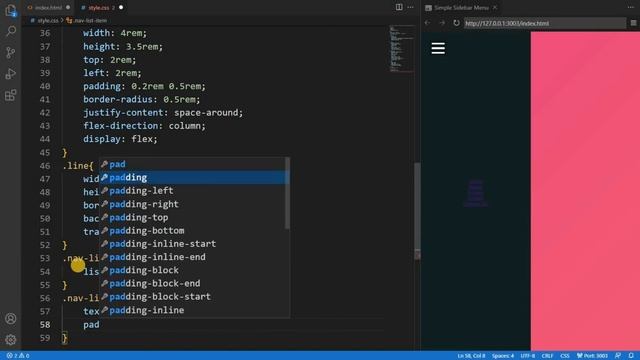
Task: Click 'height: 3.5rem;' code line
Action: 123,47
